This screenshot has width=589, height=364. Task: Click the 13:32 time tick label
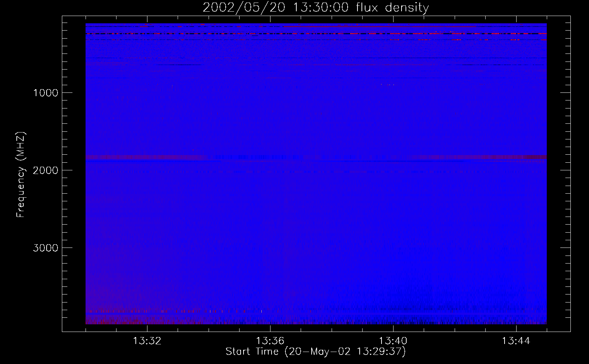pyautogui.click(x=147, y=341)
